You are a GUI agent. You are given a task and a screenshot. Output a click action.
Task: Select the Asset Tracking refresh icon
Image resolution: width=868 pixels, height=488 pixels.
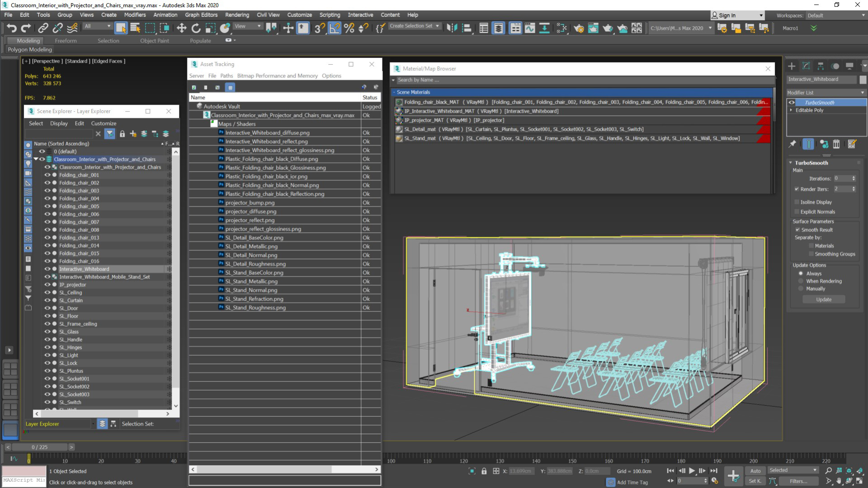[x=194, y=88]
